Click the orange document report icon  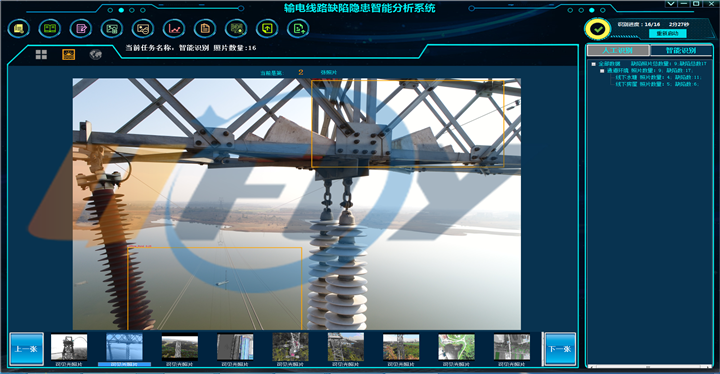pyautogui.click(x=205, y=28)
